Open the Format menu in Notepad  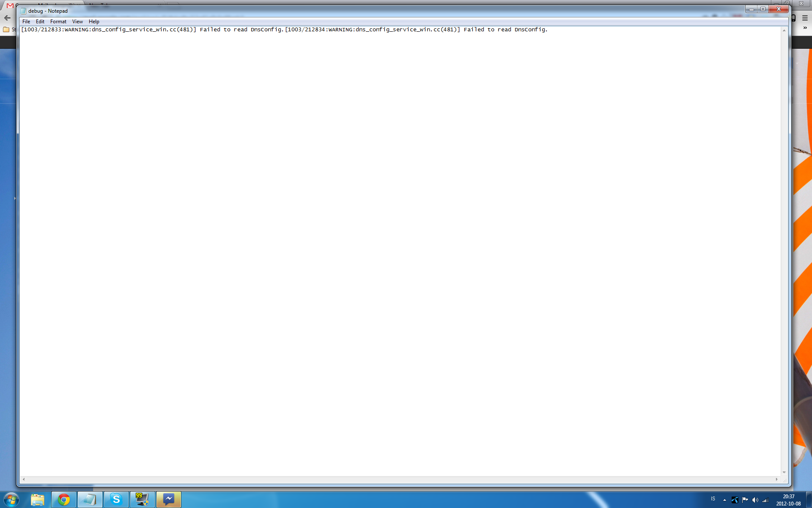tap(58, 21)
